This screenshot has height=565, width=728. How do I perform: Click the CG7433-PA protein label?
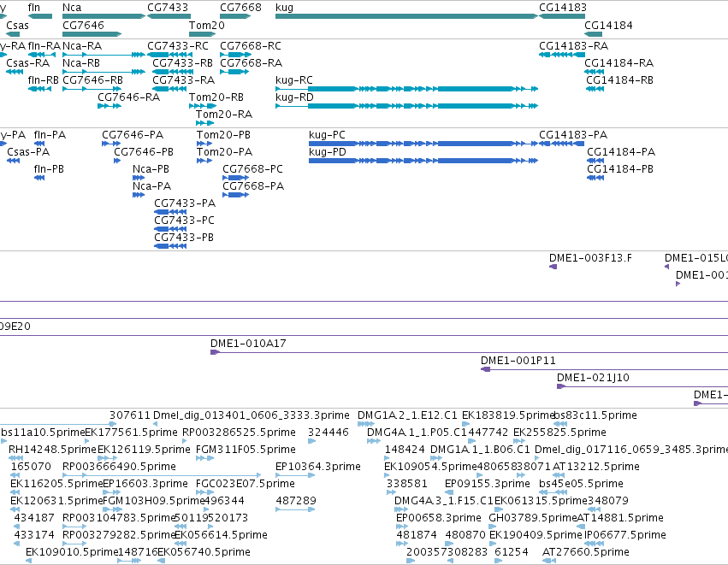(185, 203)
